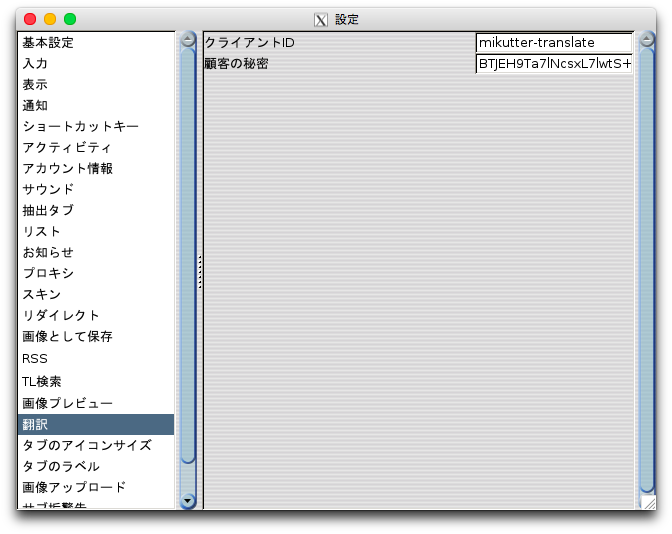Viewport: 672px width, 534px height.
Task: Close the 設定 window with red button
Action: [x=30, y=19]
